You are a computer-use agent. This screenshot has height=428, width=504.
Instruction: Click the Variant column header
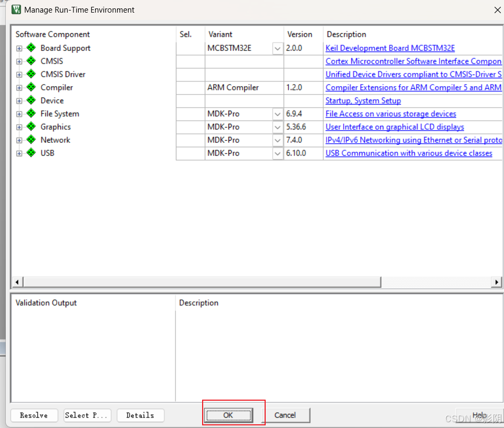coord(220,35)
